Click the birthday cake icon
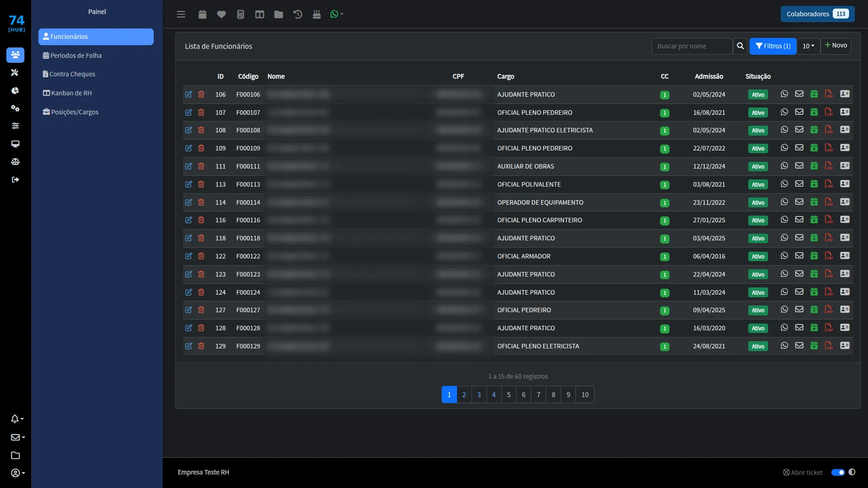This screenshot has width=868, height=488. [x=316, y=14]
